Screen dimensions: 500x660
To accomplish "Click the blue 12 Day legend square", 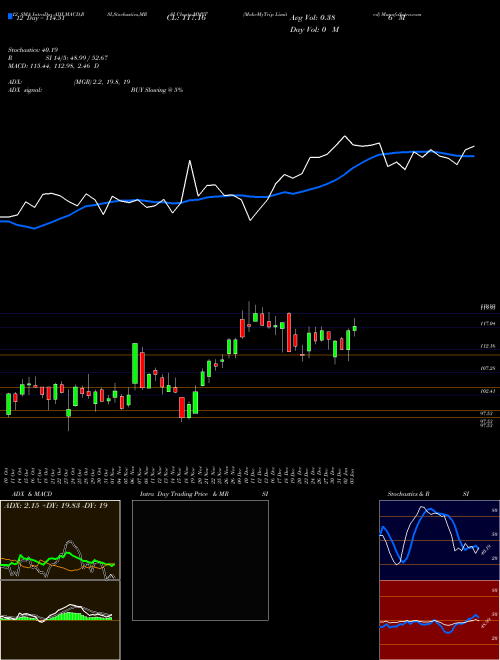I will click(10, 17).
